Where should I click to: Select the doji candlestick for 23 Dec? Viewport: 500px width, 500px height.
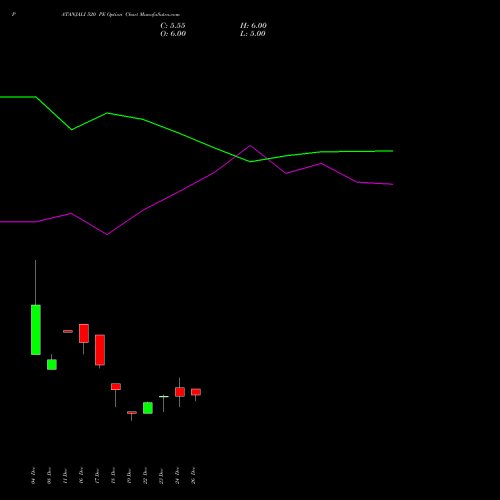[x=164, y=397]
